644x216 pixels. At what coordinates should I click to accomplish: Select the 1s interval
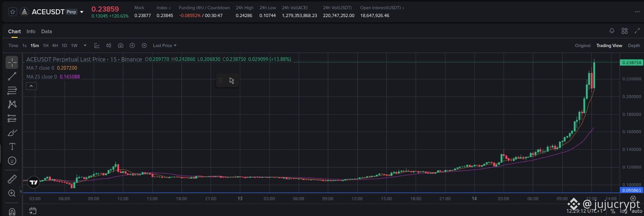tap(24, 46)
